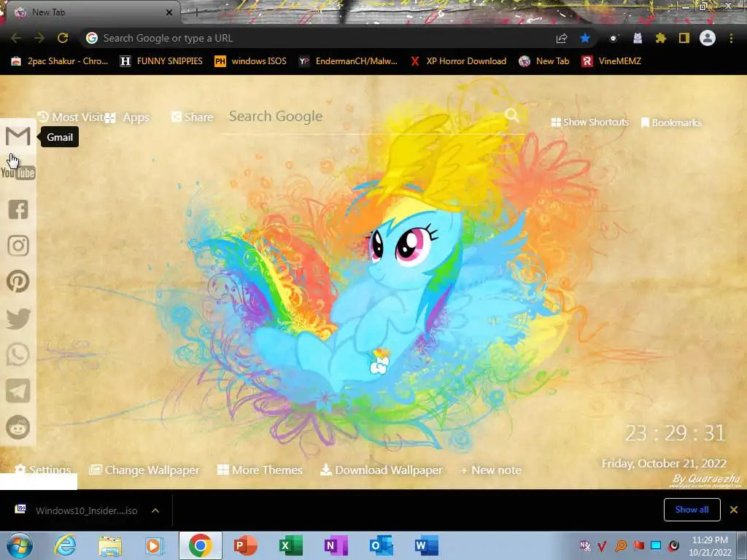
Task: Toggle Chrome side panel icon
Action: click(x=684, y=38)
